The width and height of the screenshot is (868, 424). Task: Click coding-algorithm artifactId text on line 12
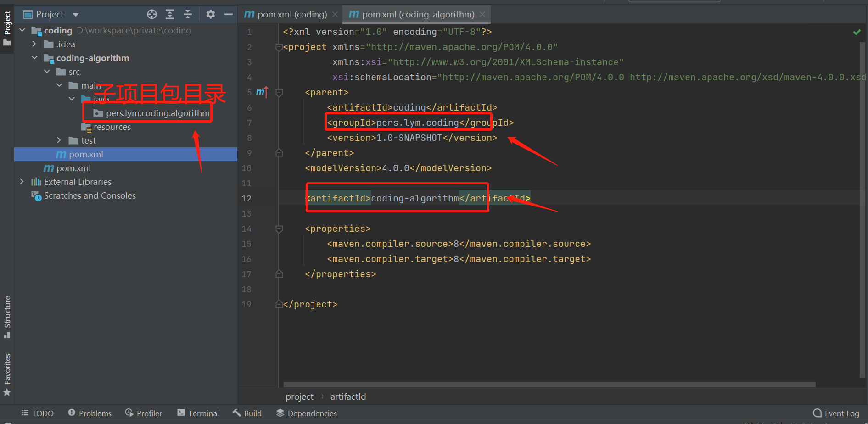coord(415,198)
